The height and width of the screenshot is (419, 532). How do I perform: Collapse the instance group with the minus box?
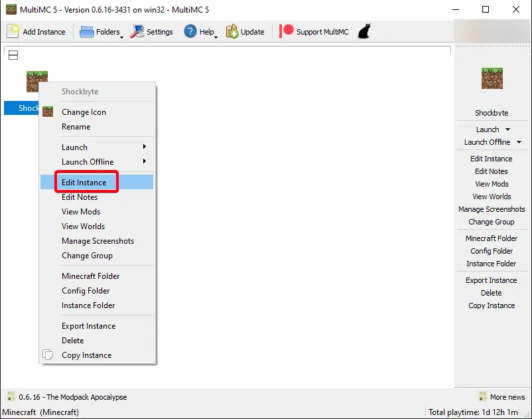pyautogui.click(x=13, y=55)
